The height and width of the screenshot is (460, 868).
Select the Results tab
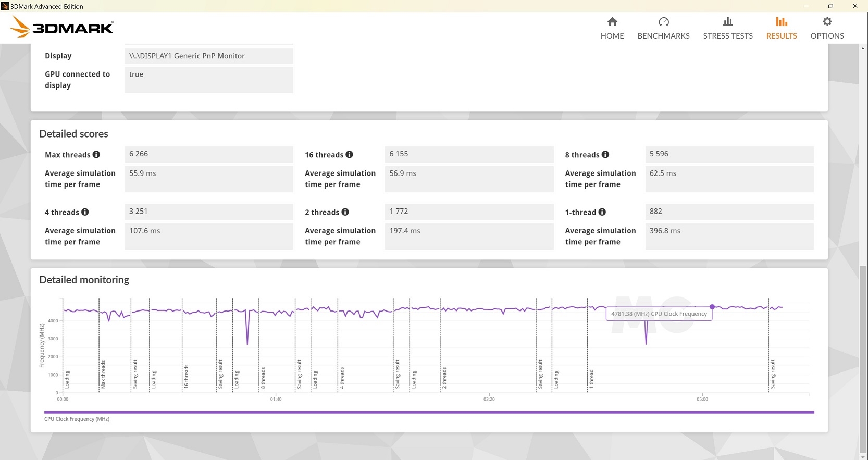pos(782,28)
